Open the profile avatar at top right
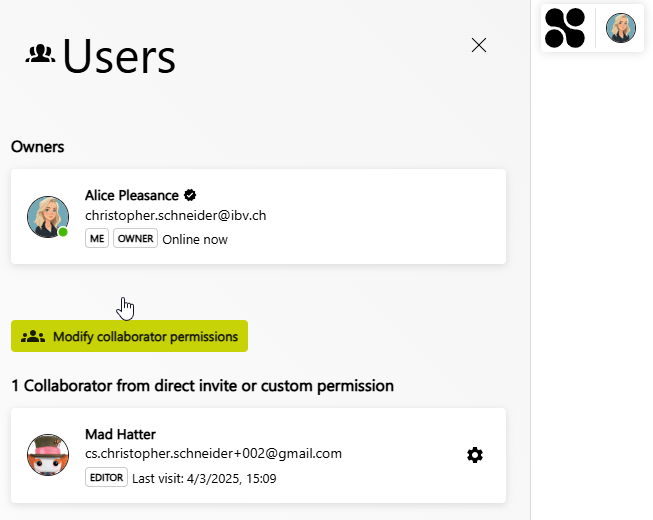The image size is (653, 520). point(621,28)
